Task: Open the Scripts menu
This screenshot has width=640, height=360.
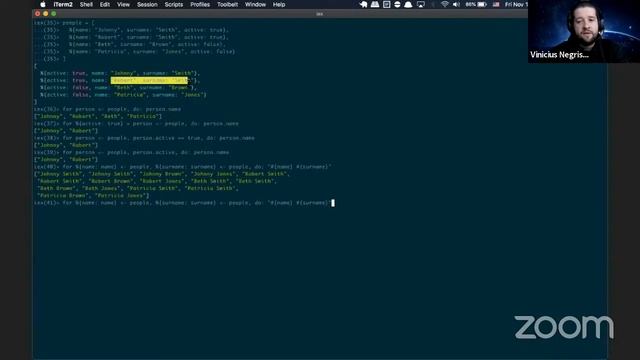Action: 174,4
